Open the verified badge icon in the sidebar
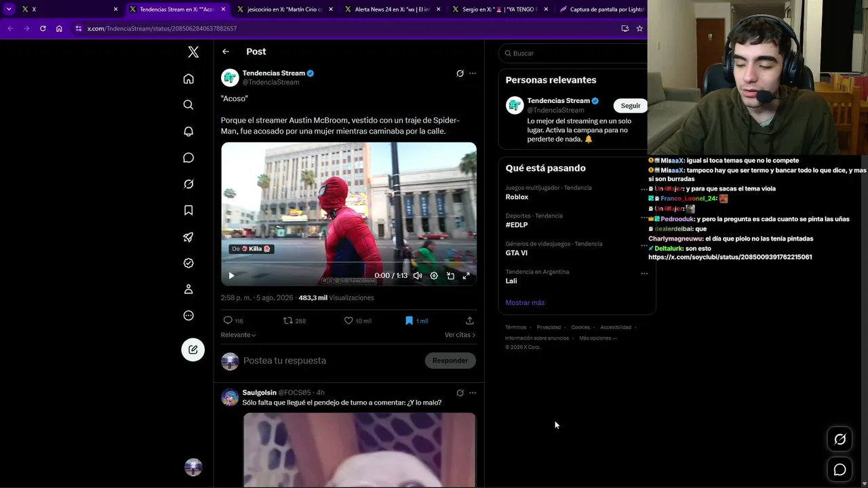This screenshot has width=868, height=488. tap(189, 263)
